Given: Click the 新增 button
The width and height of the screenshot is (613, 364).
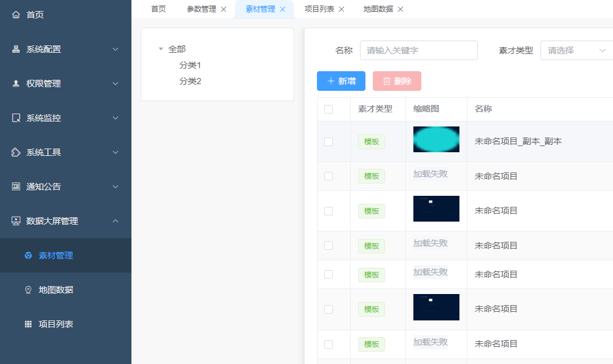Looking at the screenshot, I should coord(341,81).
